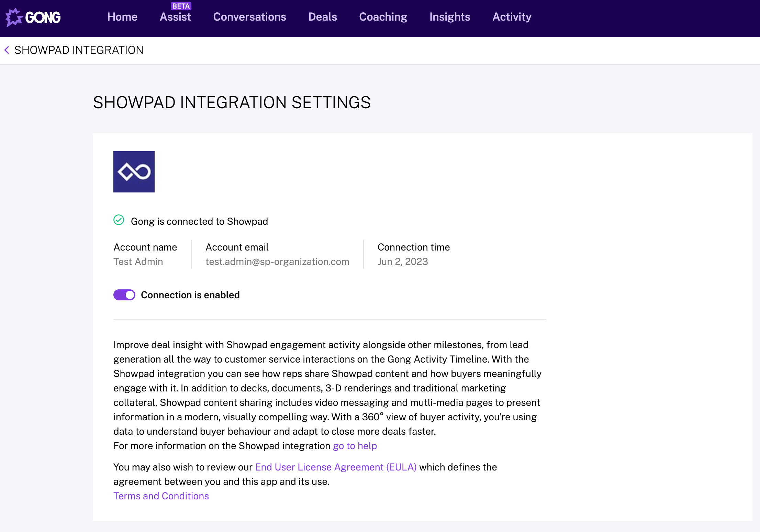Click the Gong logo
The width and height of the screenshot is (760, 532).
tap(33, 17)
